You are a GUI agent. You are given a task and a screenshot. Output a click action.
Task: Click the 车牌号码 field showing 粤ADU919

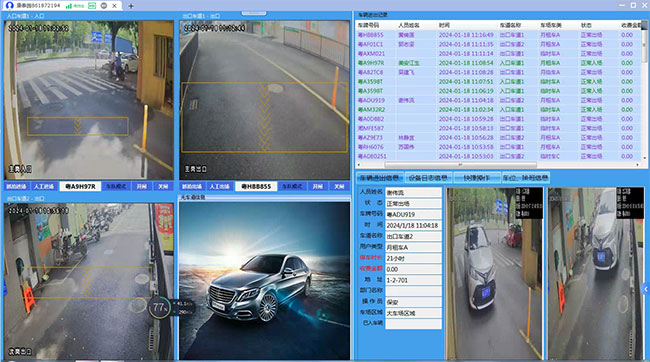coord(413,214)
